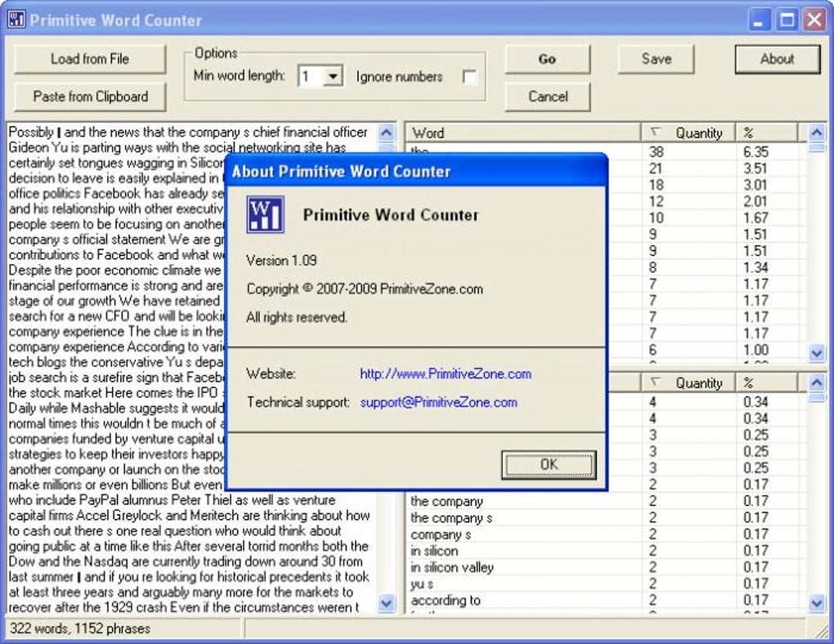Click the Save button
Image resolution: width=834 pixels, height=644 pixels.
click(656, 59)
